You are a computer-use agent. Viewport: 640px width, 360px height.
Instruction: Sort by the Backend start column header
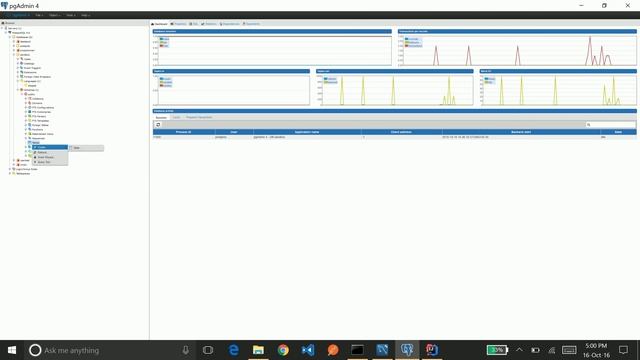(x=521, y=132)
